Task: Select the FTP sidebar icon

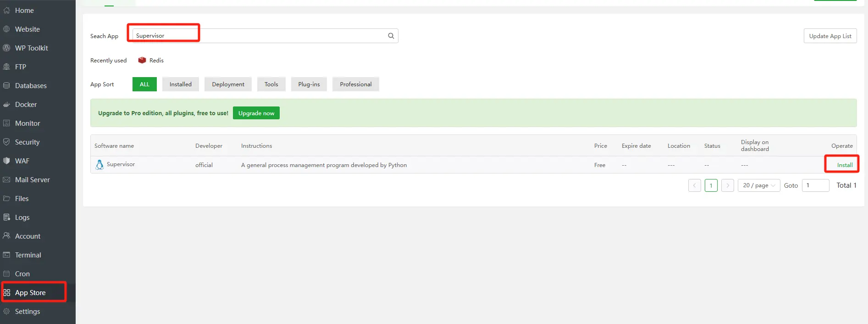Action: (6, 67)
